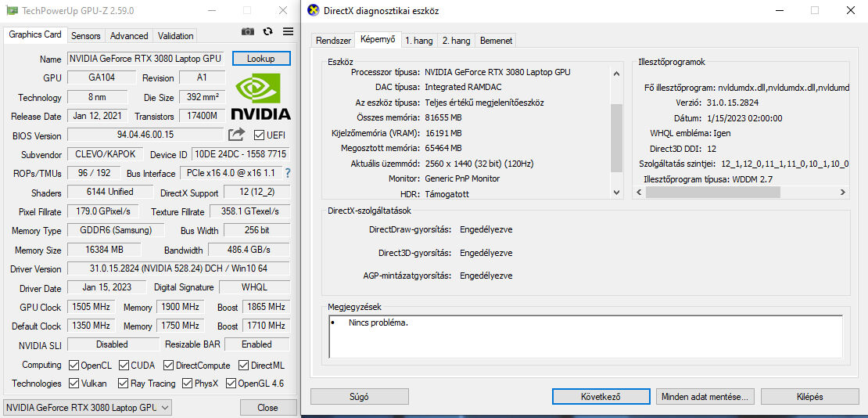Switch to the Bemenet tab
This screenshot has height=418, width=868.
point(496,41)
